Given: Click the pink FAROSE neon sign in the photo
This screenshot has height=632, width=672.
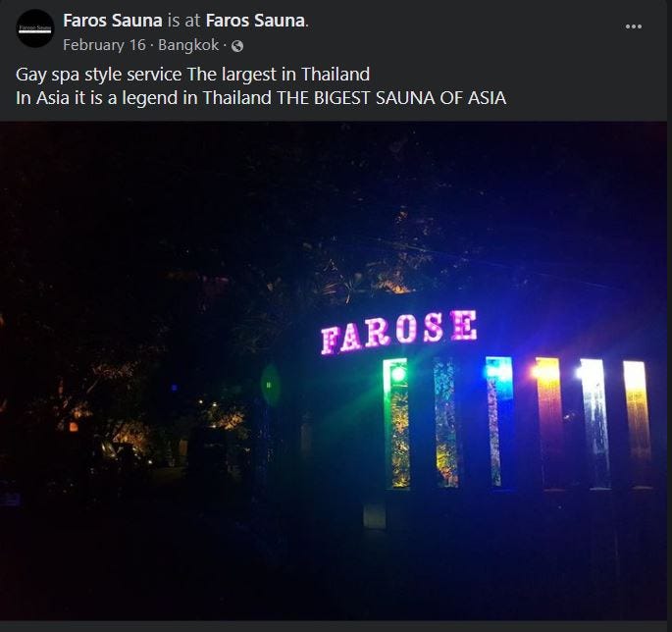Looking at the screenshot, I should coord(399,333).
